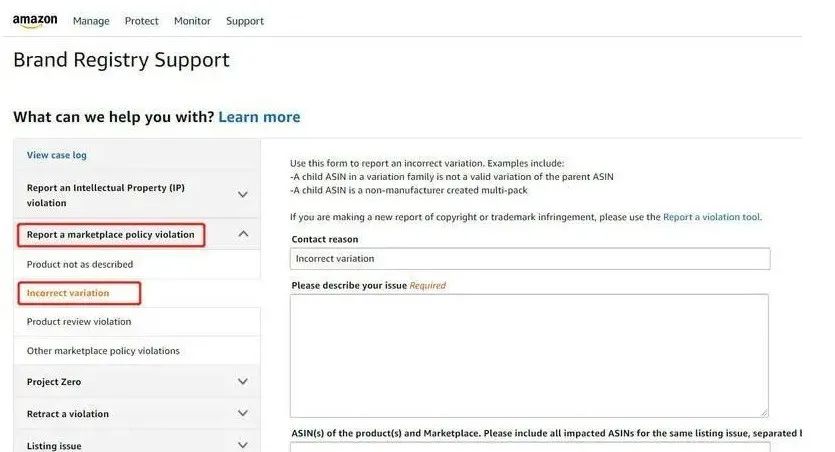This screenshot has height=452, width=835.
Task: Expand the Listing issue chevron
Action: [243, 445]
